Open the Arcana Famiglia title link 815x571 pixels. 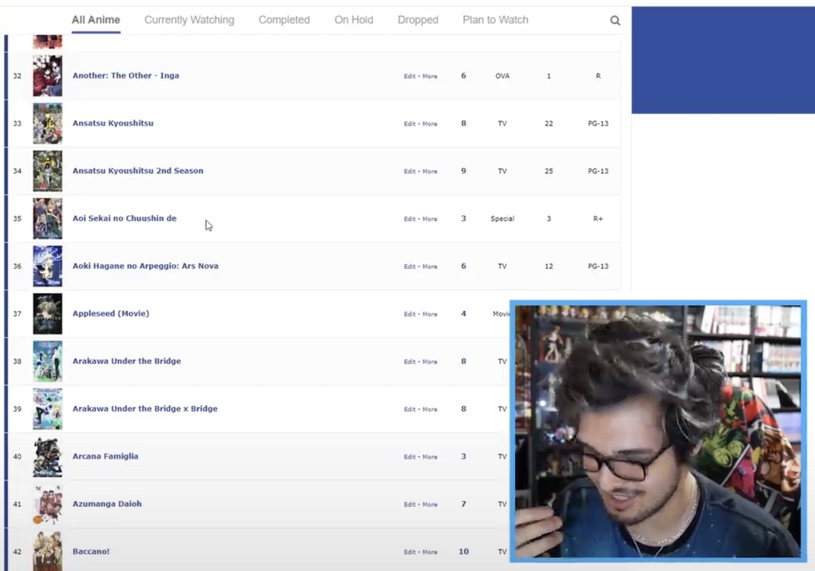(105, 457)
